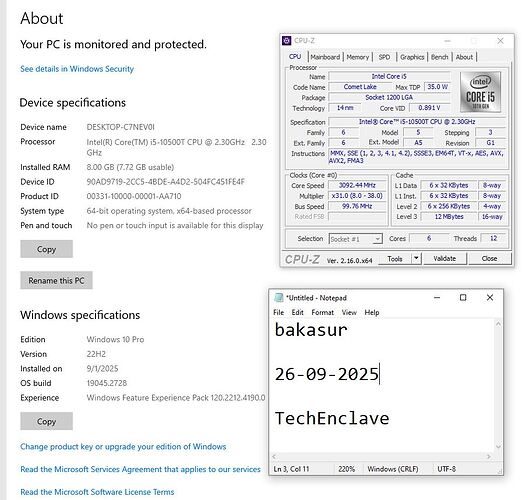The image size is (528, 500).
Task: Switch to the Graphics tab
Action: 412,57
